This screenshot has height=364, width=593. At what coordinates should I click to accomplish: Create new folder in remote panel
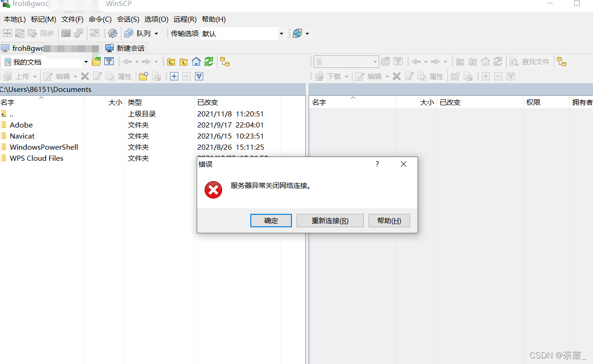point(455,76)
